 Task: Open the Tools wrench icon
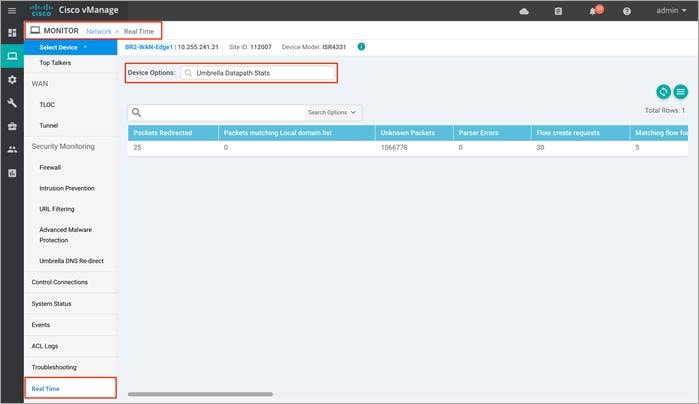[x=12, y=103]
